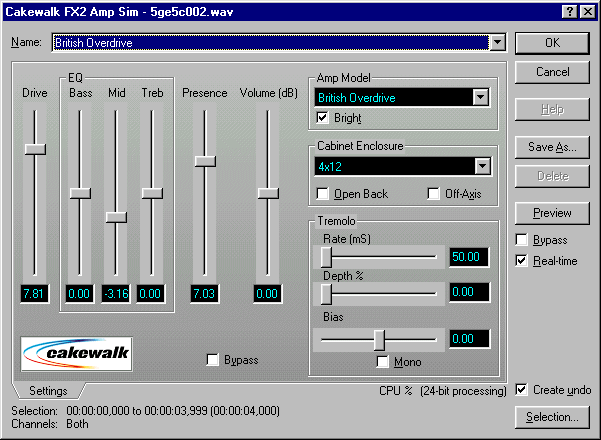Click the CPU % label
Viewport: 601px width, 440px height.
point(396,391)
